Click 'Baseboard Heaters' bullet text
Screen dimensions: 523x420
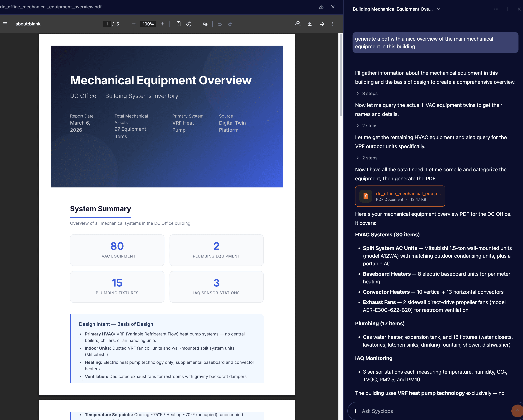coord(387,274)
